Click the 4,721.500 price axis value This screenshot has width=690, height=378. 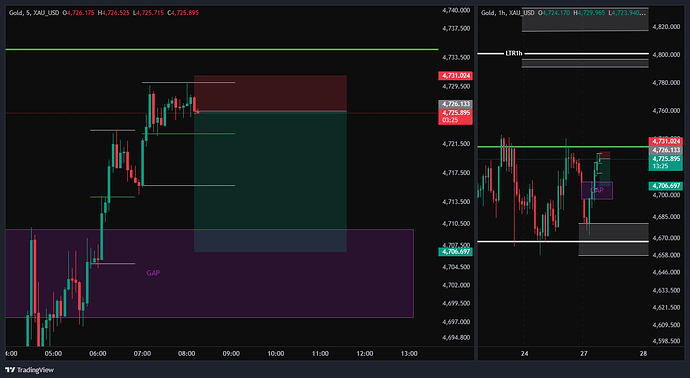pos(456,144)
